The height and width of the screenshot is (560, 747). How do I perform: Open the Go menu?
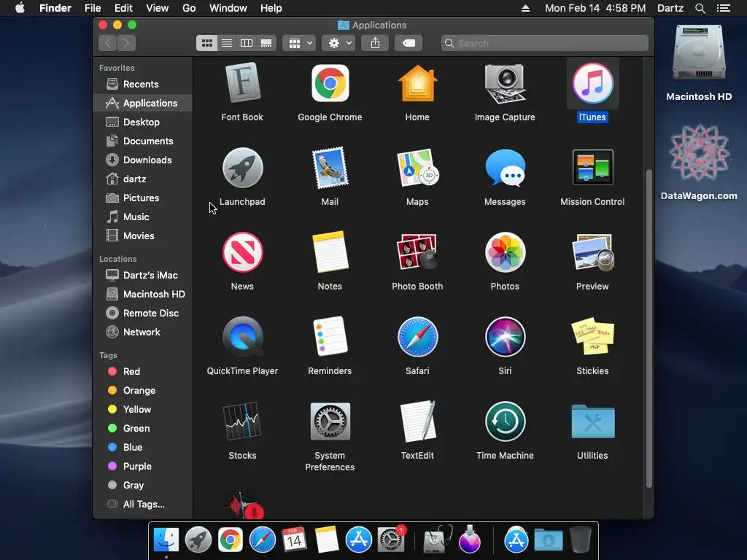(189, 8)
